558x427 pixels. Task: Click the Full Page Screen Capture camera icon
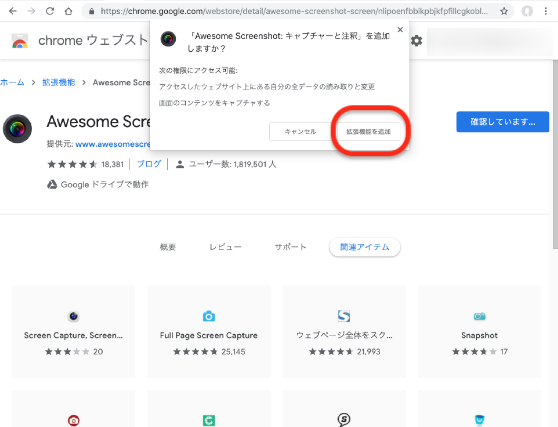tap(209, 316)
